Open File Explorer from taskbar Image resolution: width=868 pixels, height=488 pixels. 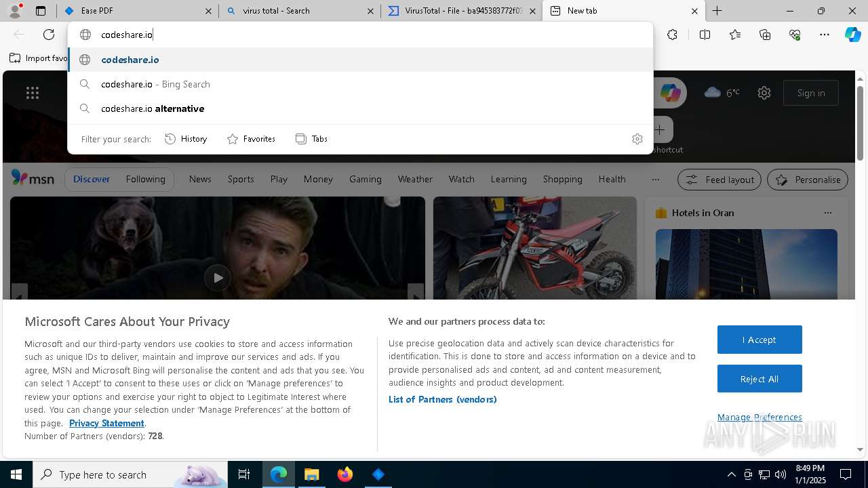pos(311,474)
